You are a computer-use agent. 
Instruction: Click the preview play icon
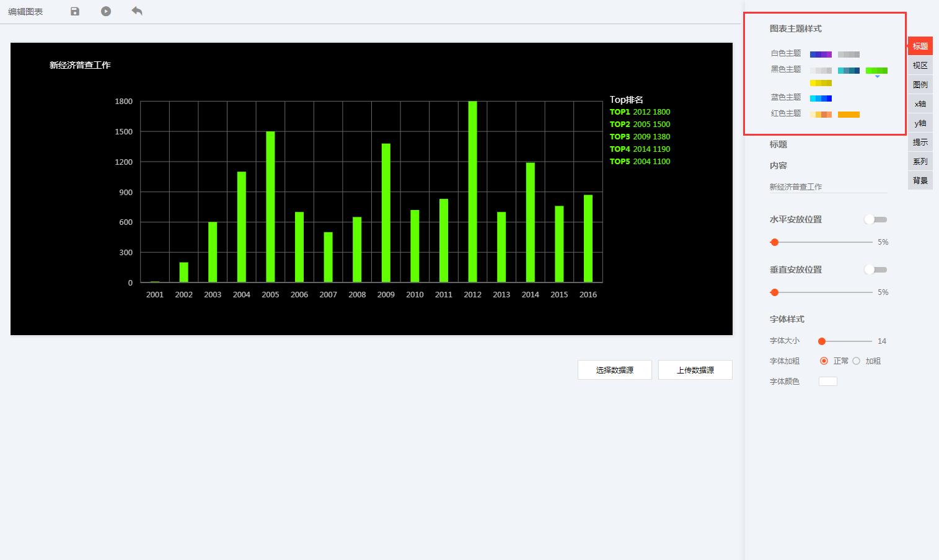click(106, 11)
